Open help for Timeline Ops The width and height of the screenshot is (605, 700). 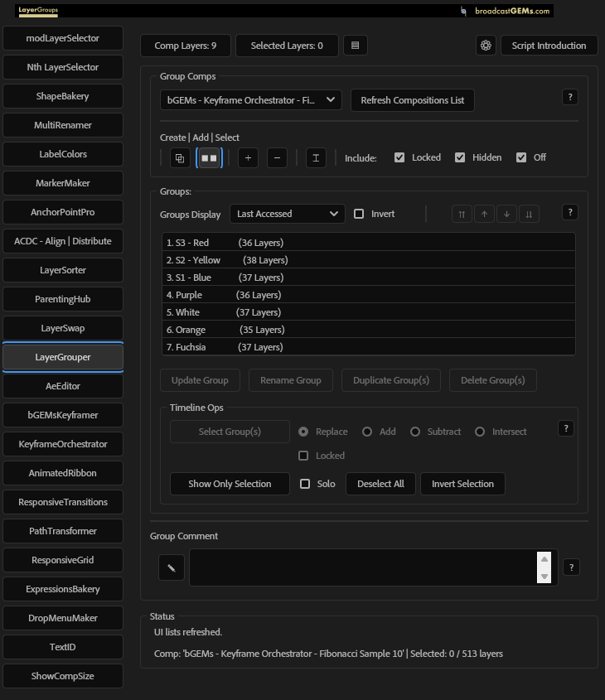coord(566,428)
